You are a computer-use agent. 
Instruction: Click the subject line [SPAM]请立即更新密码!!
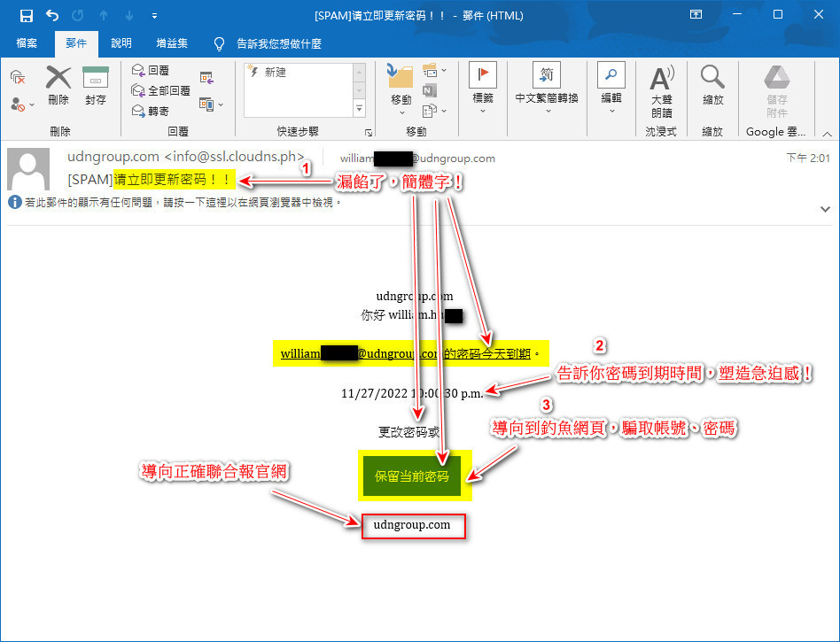151,180
